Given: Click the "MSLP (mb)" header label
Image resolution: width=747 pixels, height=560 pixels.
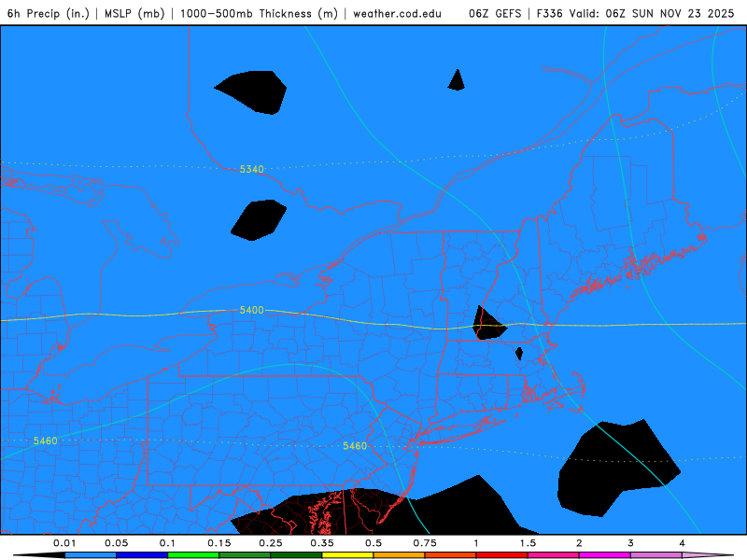Looking at the screenshot, I should (134, 14).
